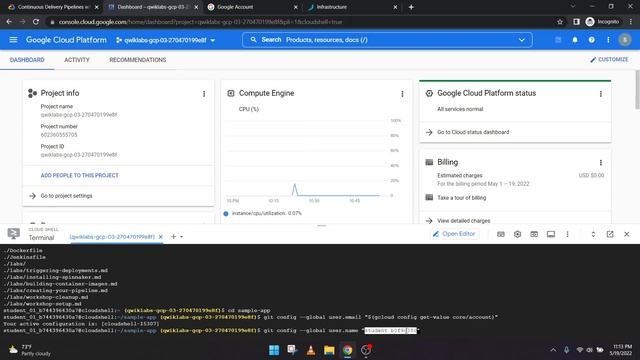This screenshot has width=640, height=360.
Task: Toggle Cloud Shell maximize or restore
Action: coord(593,234)
